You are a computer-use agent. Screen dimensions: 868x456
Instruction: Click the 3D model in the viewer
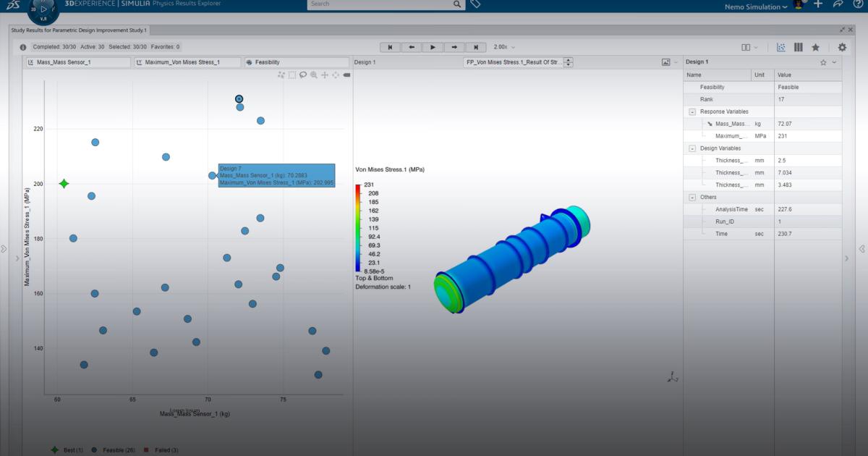[511, 260]
